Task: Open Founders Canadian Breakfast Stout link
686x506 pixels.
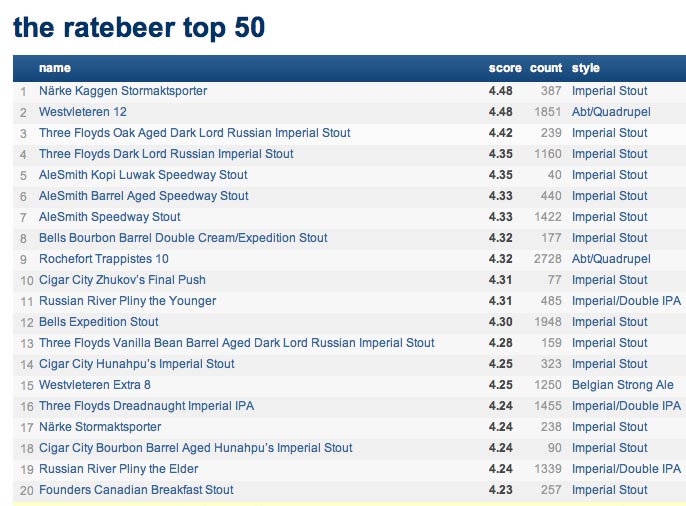Action: [x=136, y=490]
